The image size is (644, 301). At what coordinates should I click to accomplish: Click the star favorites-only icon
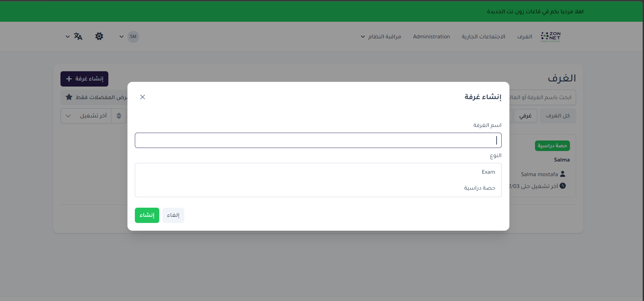coord(69,97)
